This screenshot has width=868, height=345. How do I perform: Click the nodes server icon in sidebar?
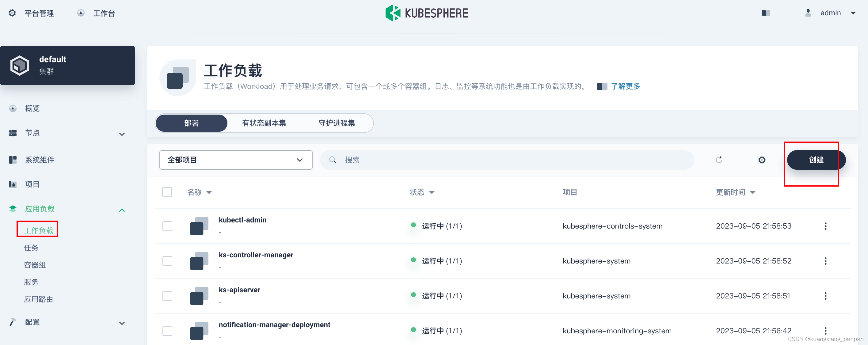click(x=13, y=133)
